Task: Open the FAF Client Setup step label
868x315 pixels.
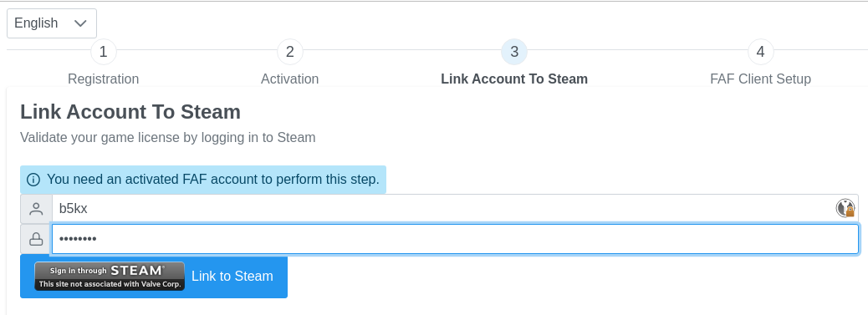Action: click(x=761, y=79)
